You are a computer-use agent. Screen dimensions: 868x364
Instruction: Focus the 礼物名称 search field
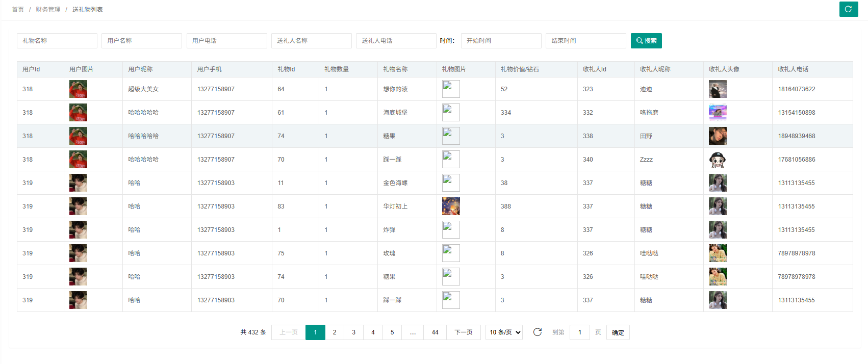[57, 41]
